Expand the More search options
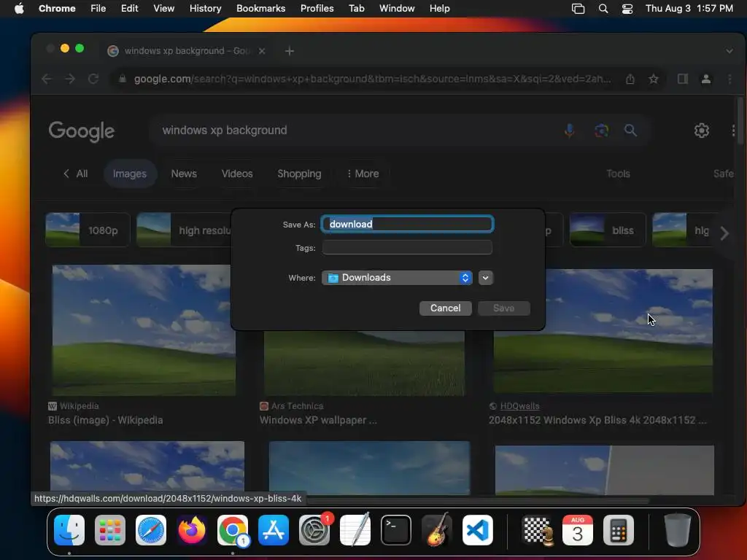The height and width of the screenshot is (560, 747). pyautogui.click(x=363, y=174)
